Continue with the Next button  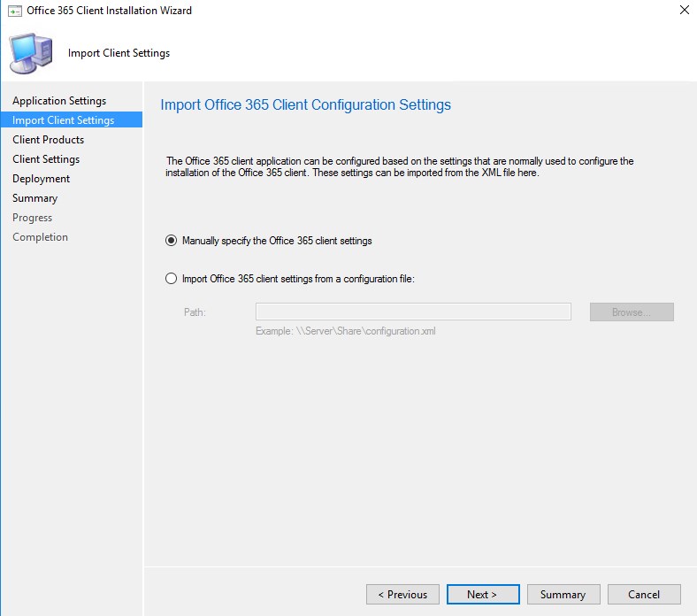(x=483, y=594)
